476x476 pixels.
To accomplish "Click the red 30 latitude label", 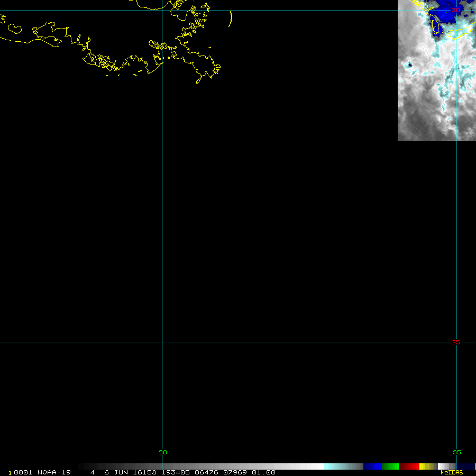I will tap(455, 11).
